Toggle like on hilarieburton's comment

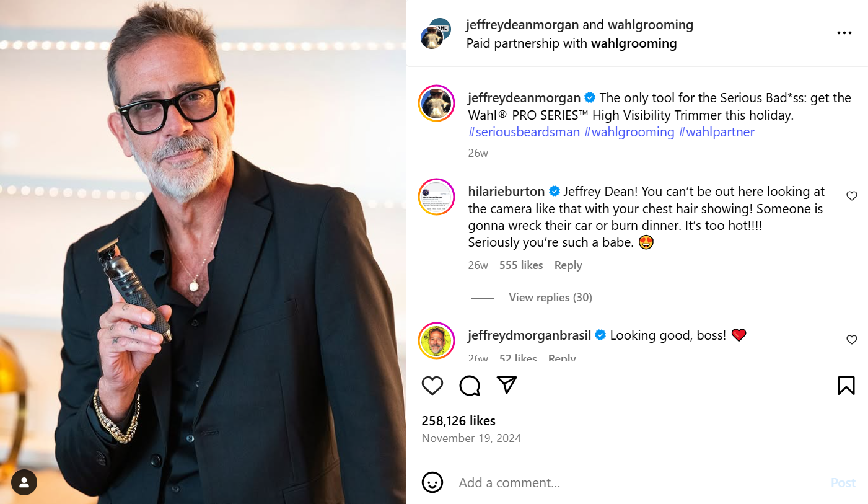point(852,195)
